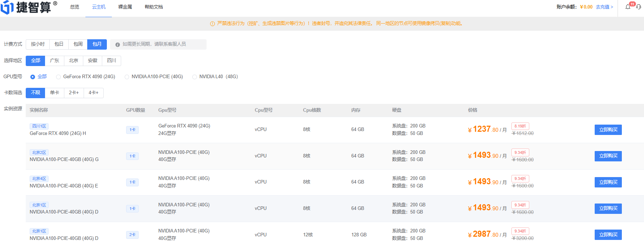Viewport: 644px width, 246px height.
Task: Open the customer service headset icon
Action: [639, 7]
